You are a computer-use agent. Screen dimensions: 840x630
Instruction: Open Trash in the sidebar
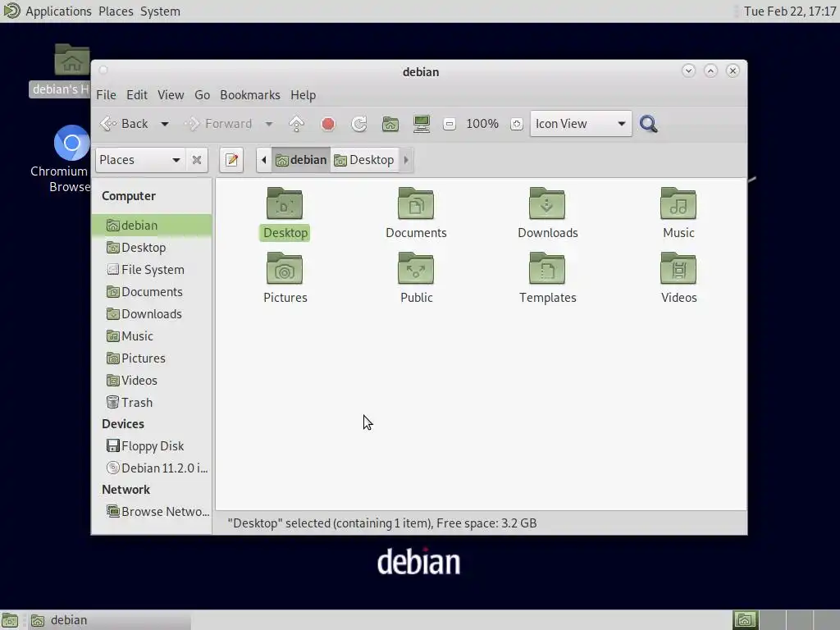pyautogui.click(x=152, y=402)
